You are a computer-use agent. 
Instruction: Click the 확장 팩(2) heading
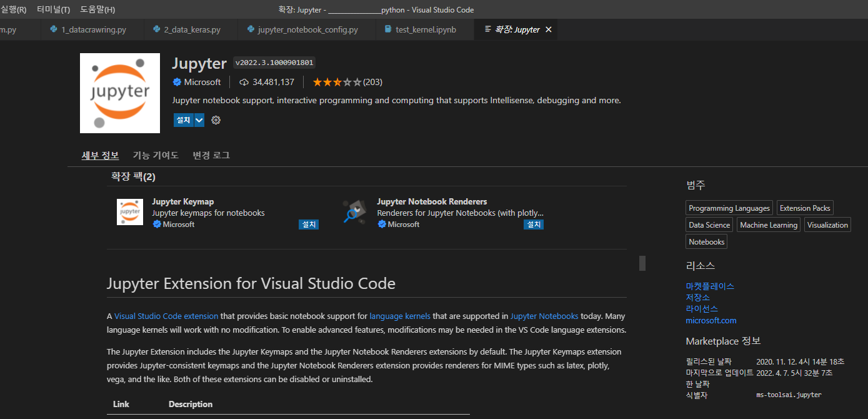click(x=133, y=177)
